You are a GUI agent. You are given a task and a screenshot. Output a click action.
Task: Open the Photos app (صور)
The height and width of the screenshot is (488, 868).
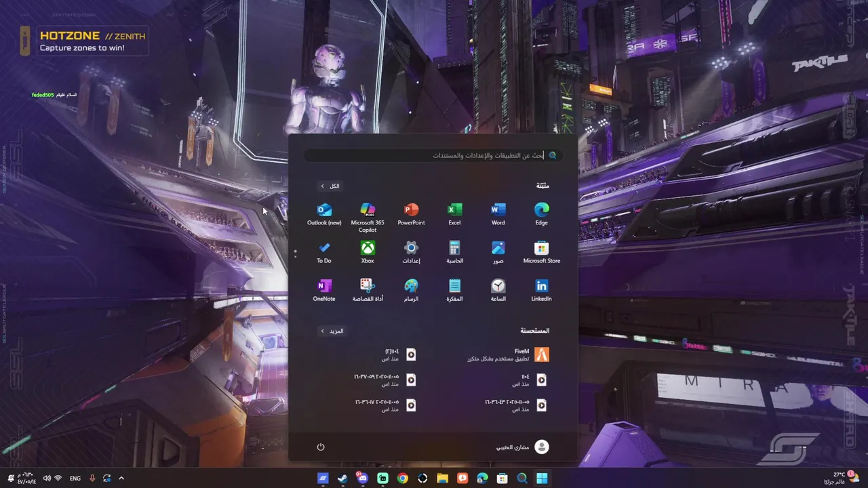click(498, 252)
